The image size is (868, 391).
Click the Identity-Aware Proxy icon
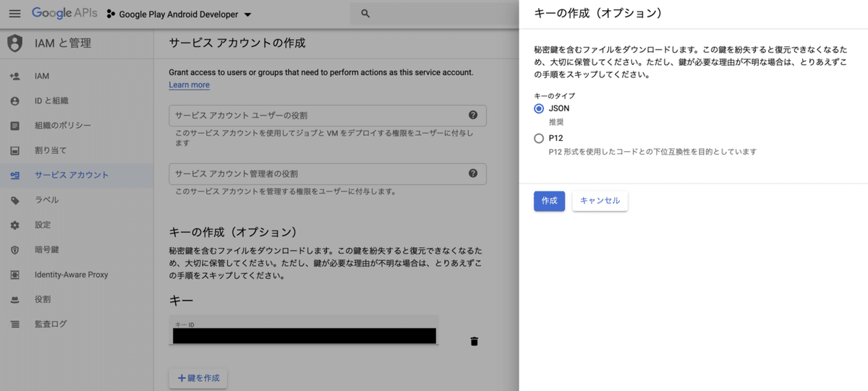(x=14, y=275)
